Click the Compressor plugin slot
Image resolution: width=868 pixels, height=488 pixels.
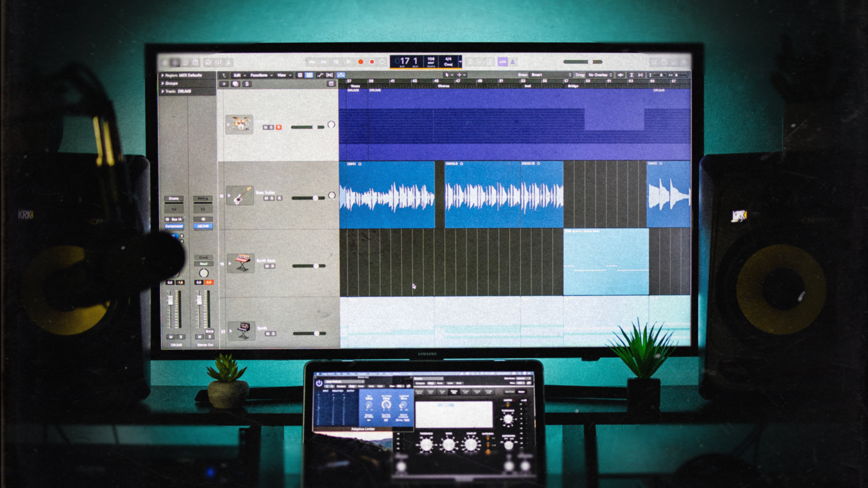tap(174, 226)
